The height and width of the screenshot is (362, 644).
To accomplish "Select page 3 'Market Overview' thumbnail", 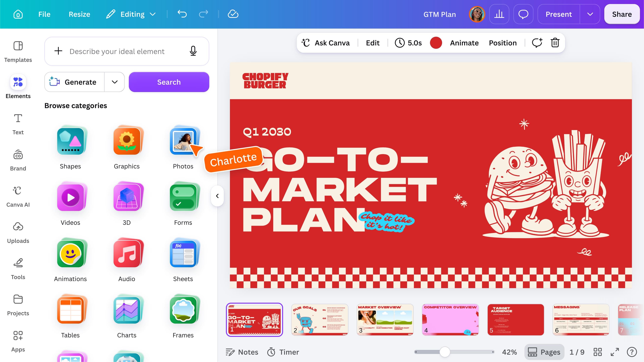I will tap(385, 320).
